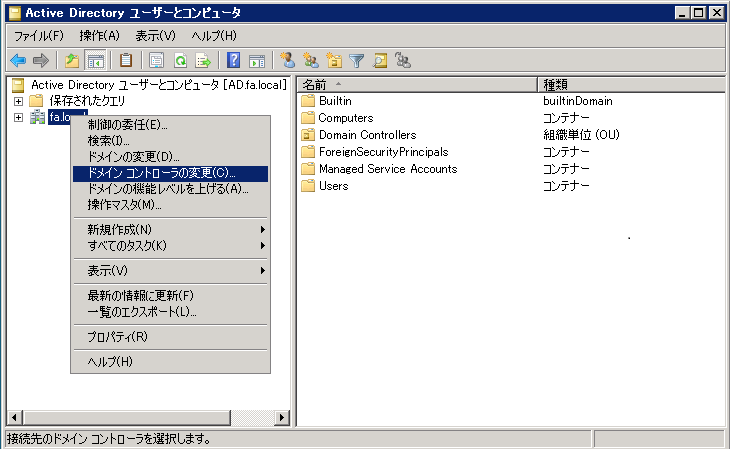Select the Domain Controllers list item
This screenshot has height=449, width=730.
click(366, 135)
